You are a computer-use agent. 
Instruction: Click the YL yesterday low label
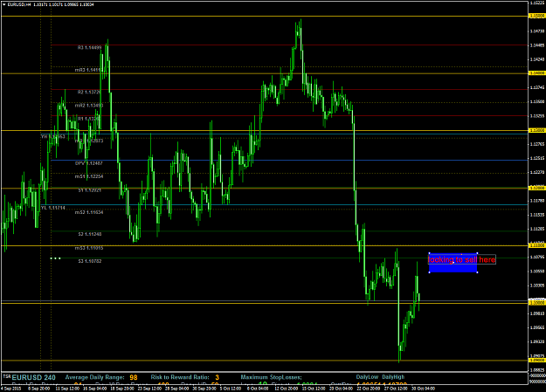click(x=53, y=208)
